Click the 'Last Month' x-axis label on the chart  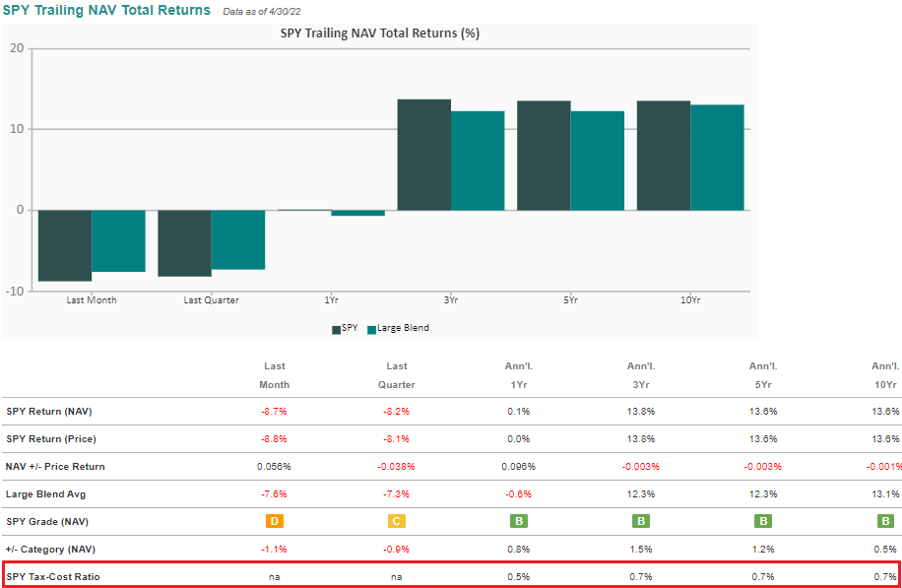(x=92, y=300)
